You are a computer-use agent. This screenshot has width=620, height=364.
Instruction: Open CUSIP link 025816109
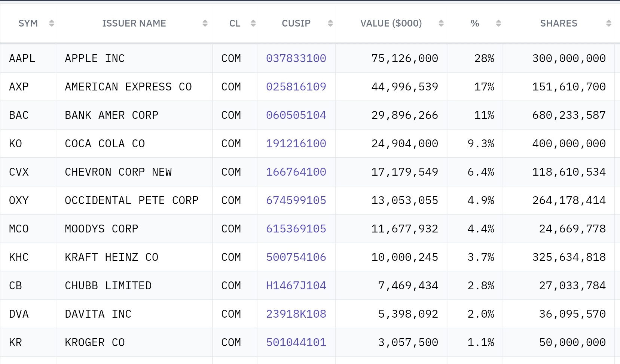[296, 87]
